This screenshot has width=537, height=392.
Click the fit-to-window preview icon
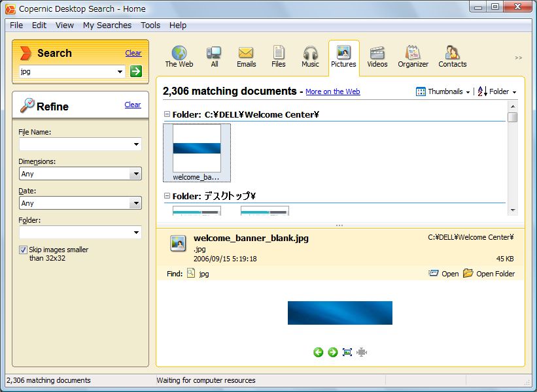coord(347,352)
